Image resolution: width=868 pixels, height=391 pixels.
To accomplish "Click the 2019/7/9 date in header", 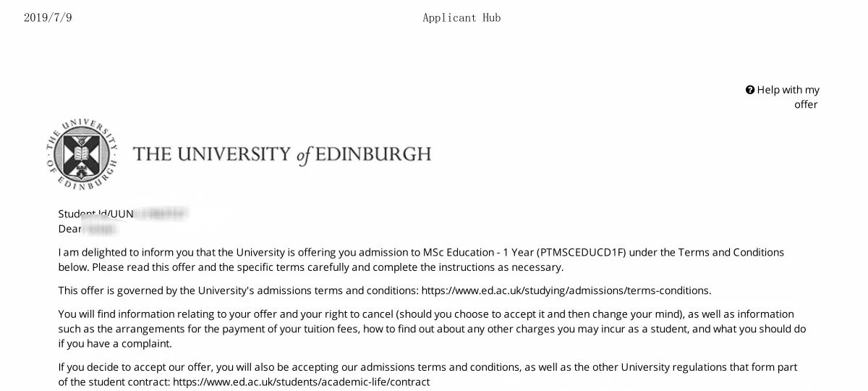I will pyautogui.click(x=48, y=17).
